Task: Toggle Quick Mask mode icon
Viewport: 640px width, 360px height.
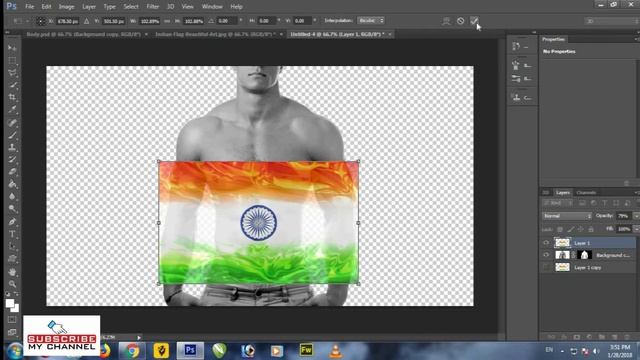Action: 12,320
